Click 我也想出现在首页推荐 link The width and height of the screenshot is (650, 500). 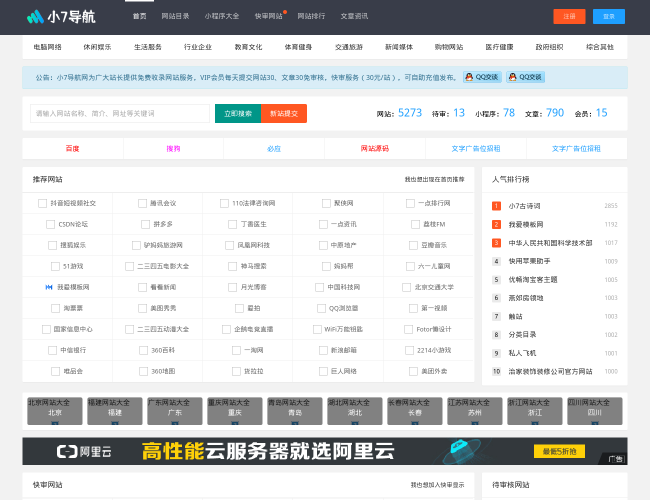pyautogui.click(x=434, y=180)
